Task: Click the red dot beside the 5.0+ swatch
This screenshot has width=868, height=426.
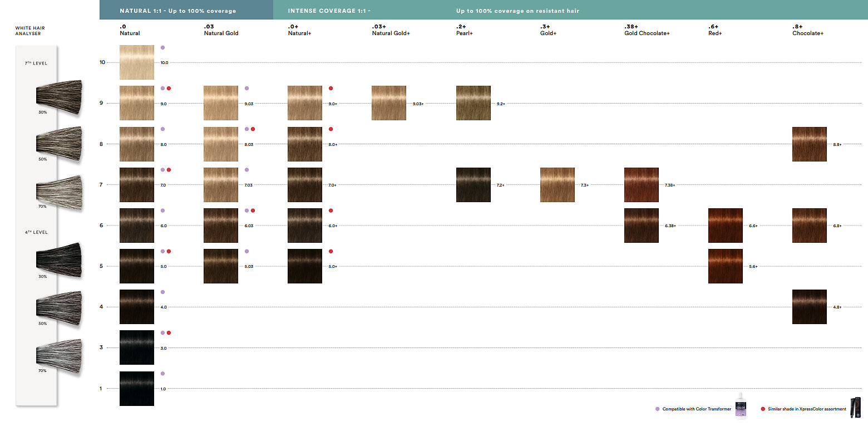Action: 331,252
